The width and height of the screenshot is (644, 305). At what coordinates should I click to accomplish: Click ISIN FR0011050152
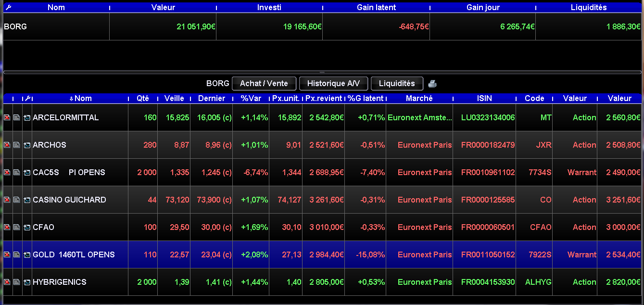[x=488, y=255]
